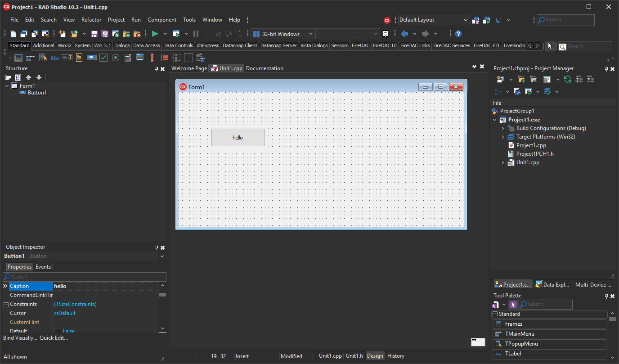Click the Save icon in the toolbar
The height and width of the screenshot is (364, 619).
coord(94,34)
